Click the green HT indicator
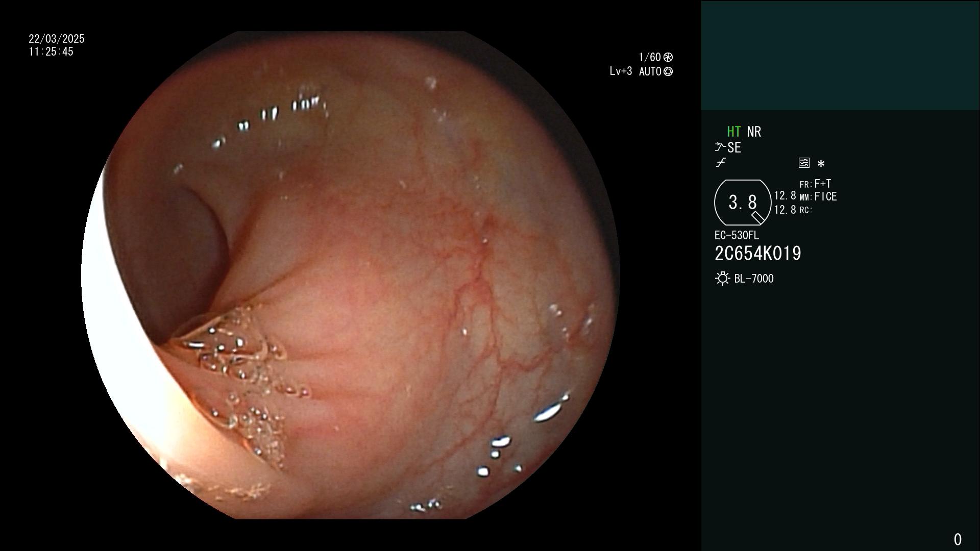This screenshot has height=551, width=980. pos(733,132)
